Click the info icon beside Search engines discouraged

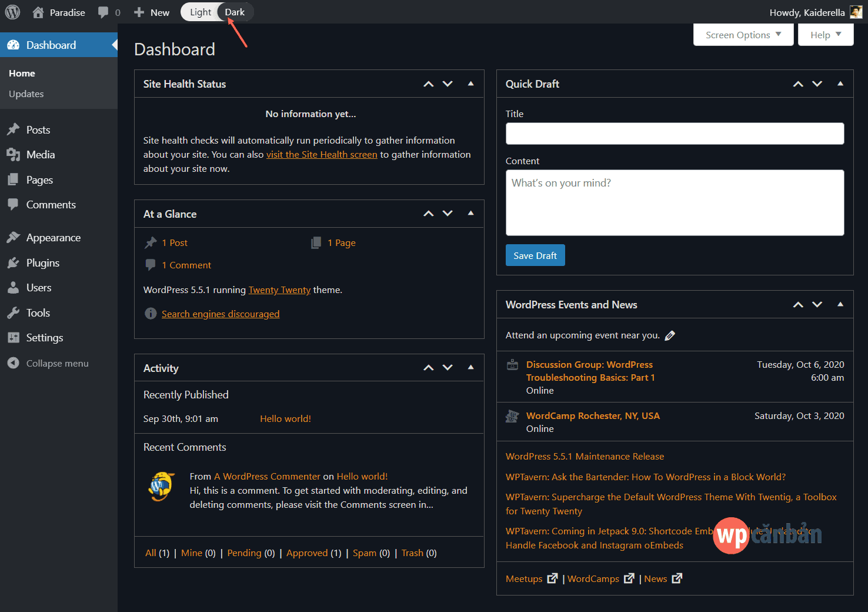(151, 314)
